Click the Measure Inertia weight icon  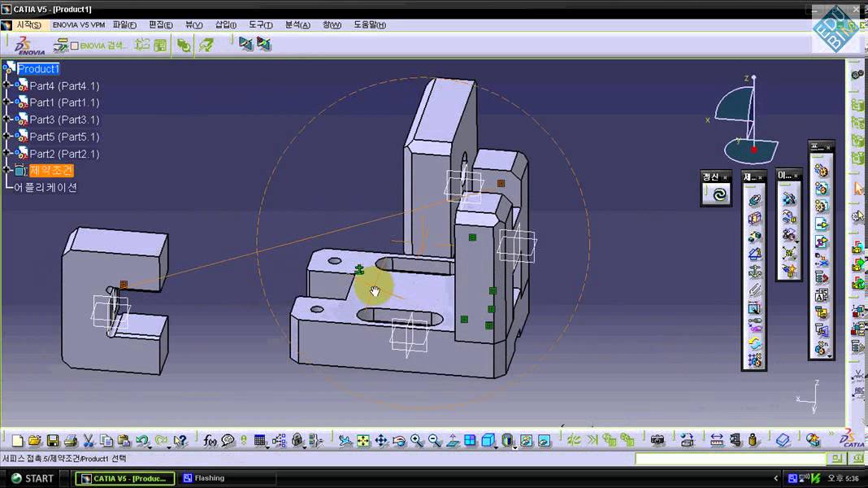click(753, 440)
